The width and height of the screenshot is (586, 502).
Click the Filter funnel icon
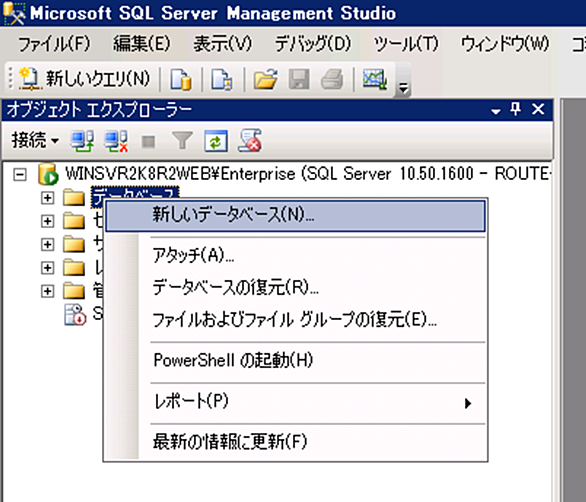click(182, 141)
